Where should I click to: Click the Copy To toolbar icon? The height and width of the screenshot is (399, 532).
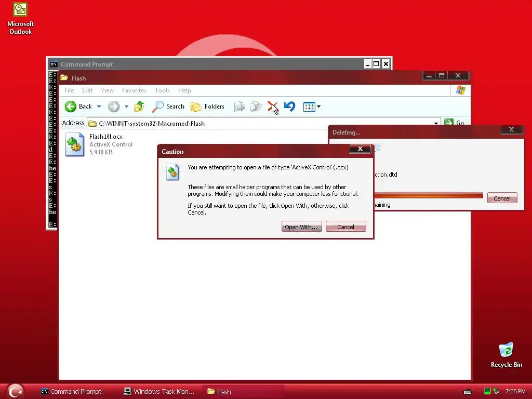(x=256, y=107)
